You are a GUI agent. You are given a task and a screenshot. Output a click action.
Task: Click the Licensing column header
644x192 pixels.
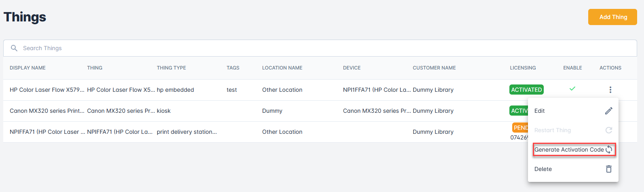tap(523, 68)
